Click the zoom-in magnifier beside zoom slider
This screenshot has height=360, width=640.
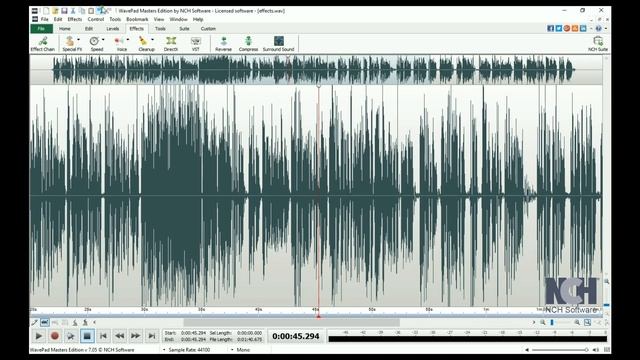click(x=577, y=322)
